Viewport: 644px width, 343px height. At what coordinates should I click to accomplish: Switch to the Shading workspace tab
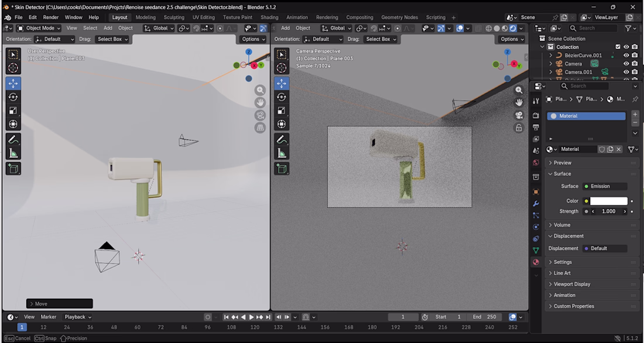tap(269, 18)
